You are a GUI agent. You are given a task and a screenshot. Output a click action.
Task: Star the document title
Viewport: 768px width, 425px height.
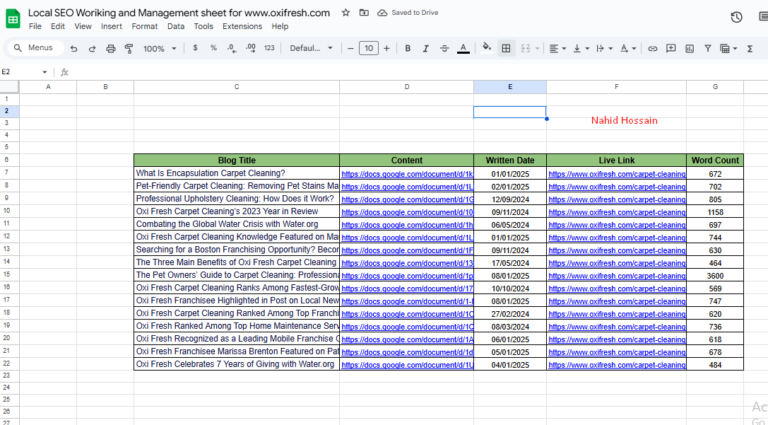(346, 13)
